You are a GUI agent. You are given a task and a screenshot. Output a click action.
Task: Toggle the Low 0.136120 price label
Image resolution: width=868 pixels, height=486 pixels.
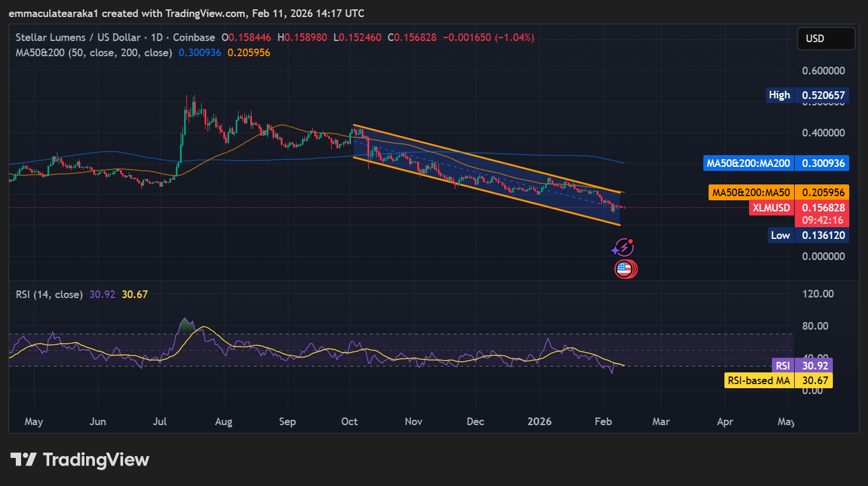[x=808, y=235]
